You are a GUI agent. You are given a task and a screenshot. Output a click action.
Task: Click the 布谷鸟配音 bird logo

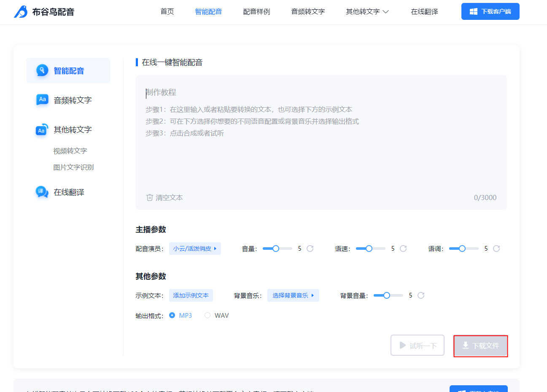21,12
